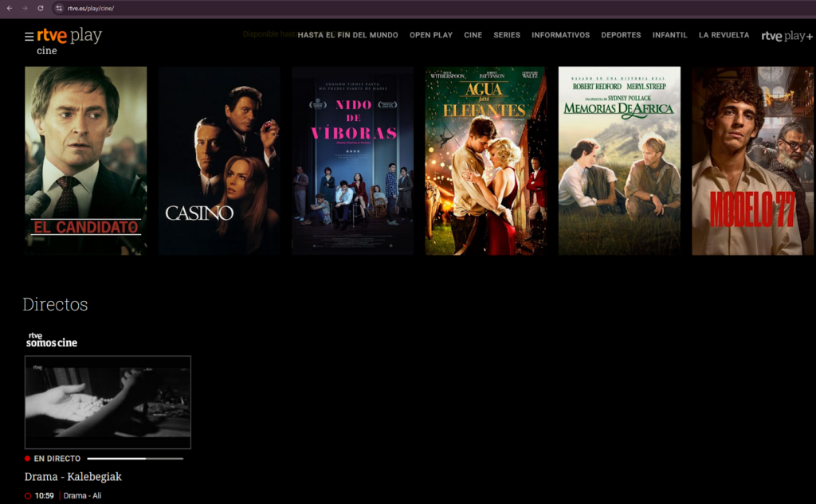The width and height of the screenshot is (816, 504).
Task: Open El Candidato movie poster
Action: pos(86,161)
